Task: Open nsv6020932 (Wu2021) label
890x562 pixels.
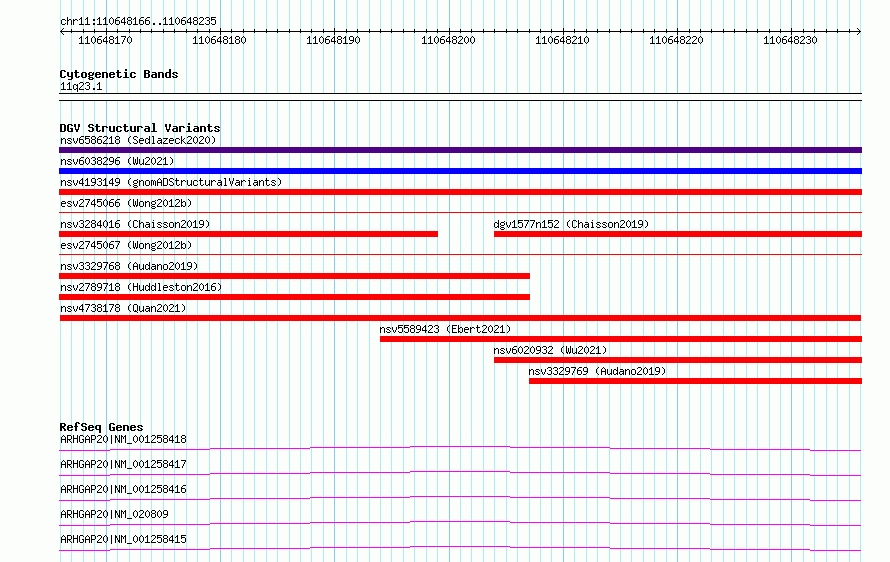Action: click(x=550, y=350)
